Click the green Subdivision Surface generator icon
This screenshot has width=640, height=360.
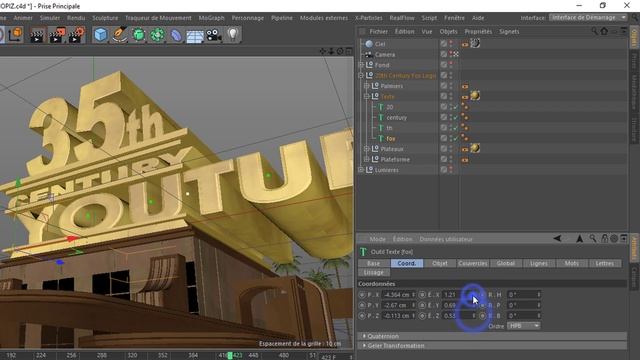tap(139, 35)
